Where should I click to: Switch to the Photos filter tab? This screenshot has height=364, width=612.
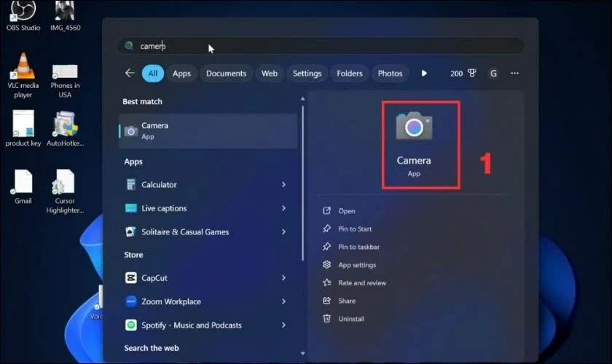(x=390, y=74)
